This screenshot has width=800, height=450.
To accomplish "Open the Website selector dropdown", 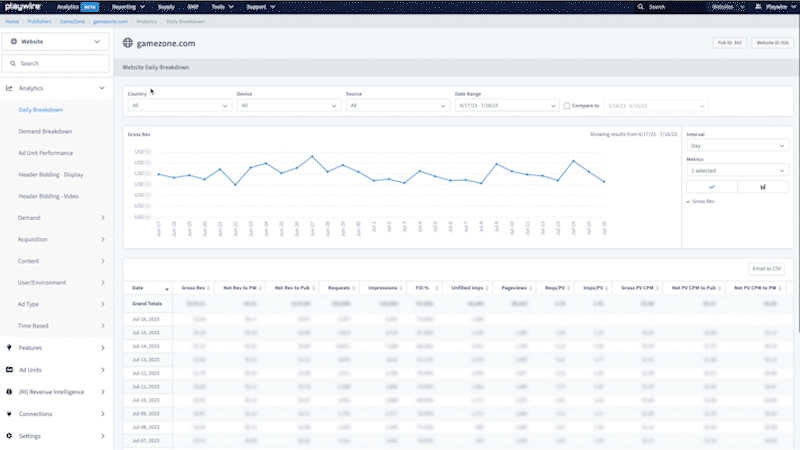I will tap(56, 41).
